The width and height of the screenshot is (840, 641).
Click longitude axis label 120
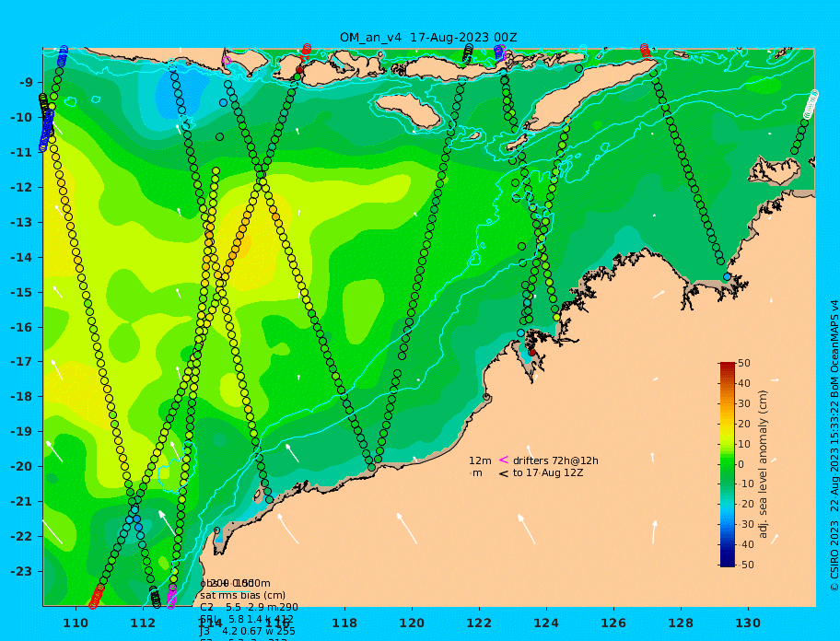pyautogui.click(x=412, y=623)
